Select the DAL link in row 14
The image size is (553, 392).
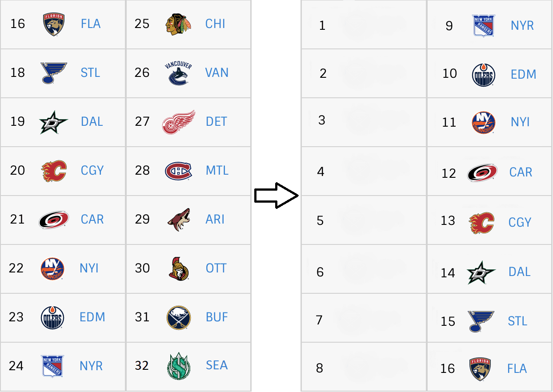click(520, 272)
